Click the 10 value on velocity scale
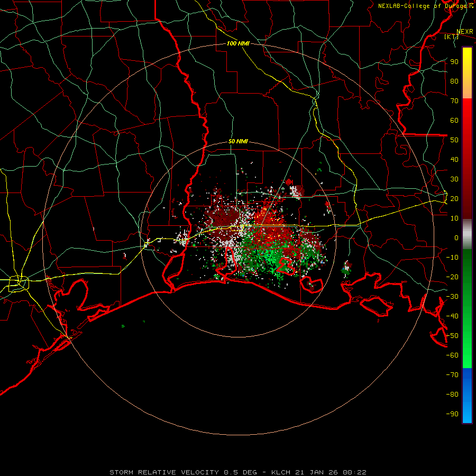This screenshot has width=476, height=476. click(x=454, y=218)
